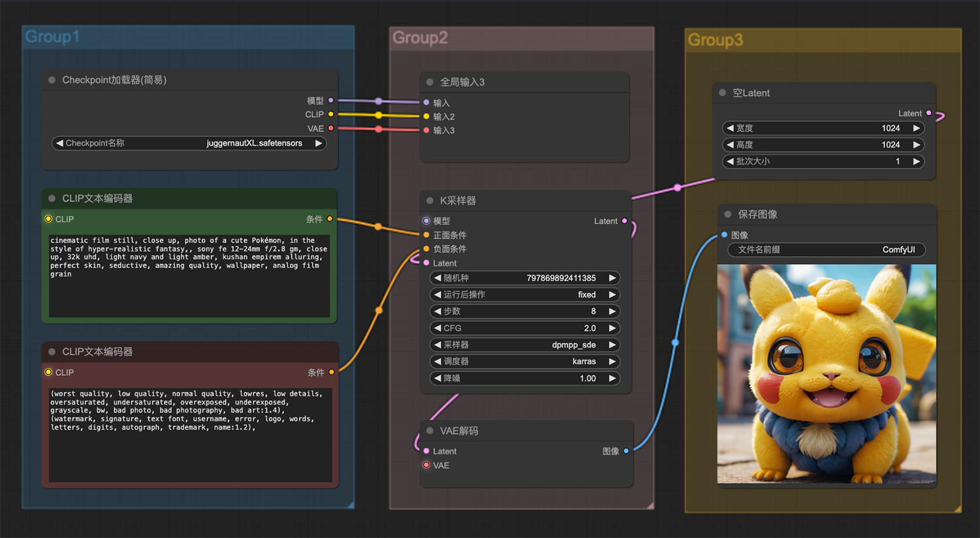Click the generated Pikachu preview image
Screen dimensions: 980x538
pos(826,374)
